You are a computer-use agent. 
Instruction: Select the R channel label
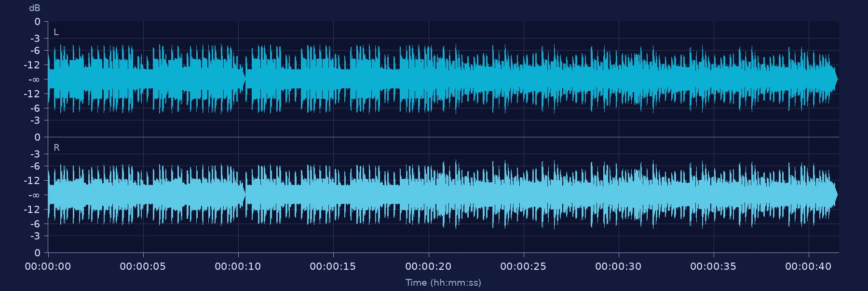coord(56,148)
